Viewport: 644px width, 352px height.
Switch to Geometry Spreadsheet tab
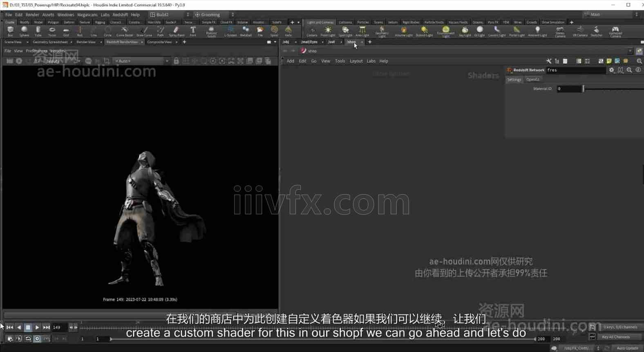point(50,42)
